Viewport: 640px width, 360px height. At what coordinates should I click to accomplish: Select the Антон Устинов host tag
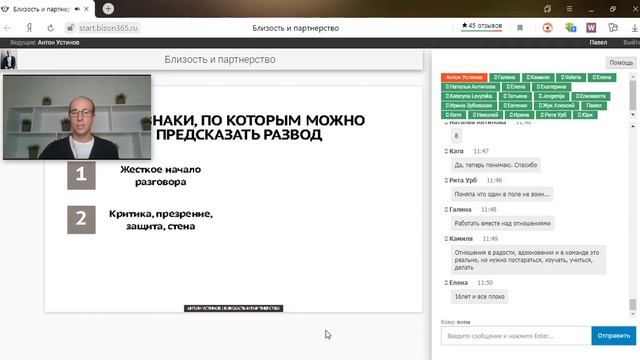click(x=464, y=77)
